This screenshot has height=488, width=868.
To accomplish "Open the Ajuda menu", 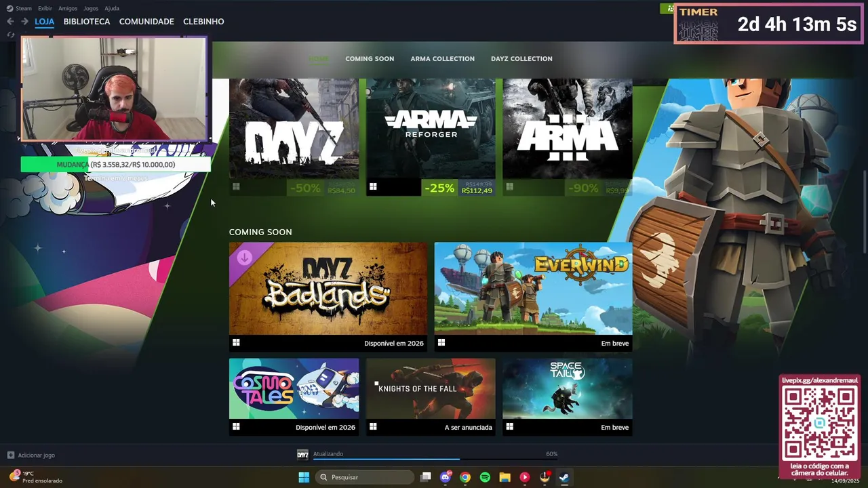I will (x=112, y=8).
